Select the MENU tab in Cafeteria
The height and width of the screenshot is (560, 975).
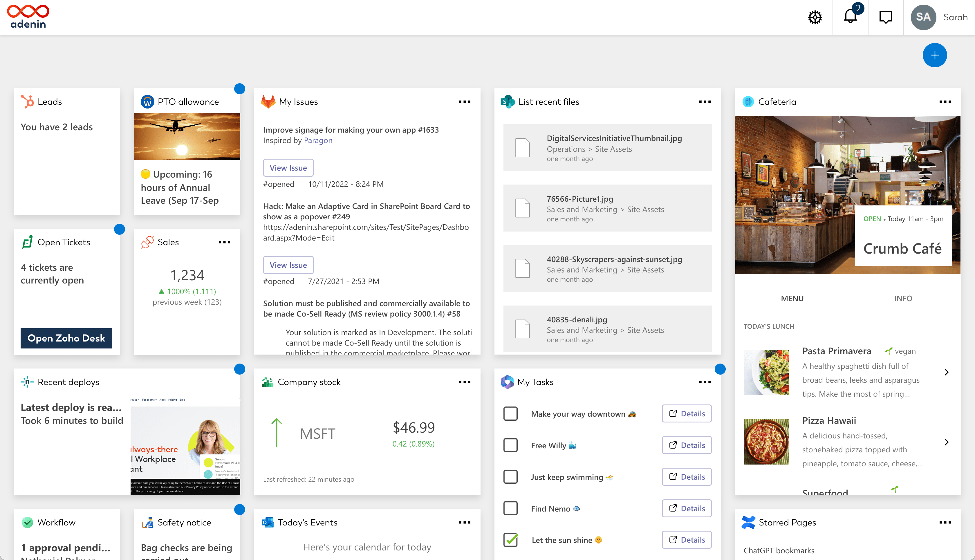[x=792, y=297]
